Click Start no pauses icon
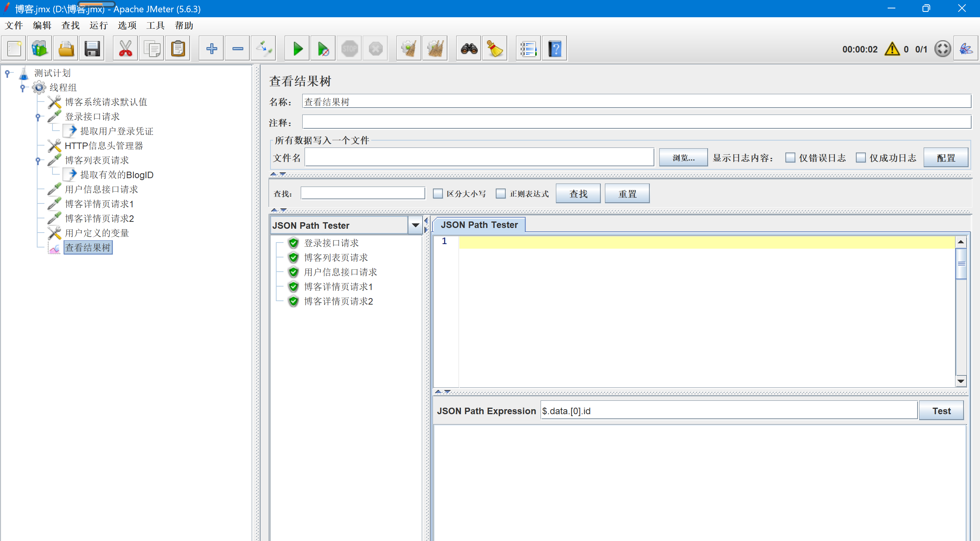This screenshot has height=541, width=980. 323,49
